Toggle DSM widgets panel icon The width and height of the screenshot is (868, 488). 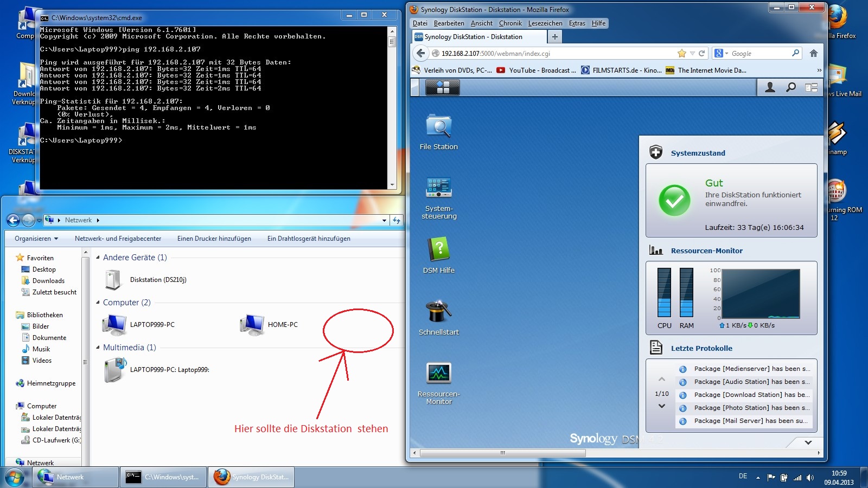812,87
